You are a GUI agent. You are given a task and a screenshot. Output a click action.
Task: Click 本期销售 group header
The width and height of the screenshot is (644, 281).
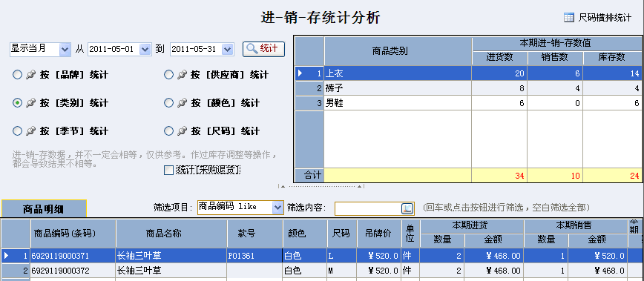point(576,226)
